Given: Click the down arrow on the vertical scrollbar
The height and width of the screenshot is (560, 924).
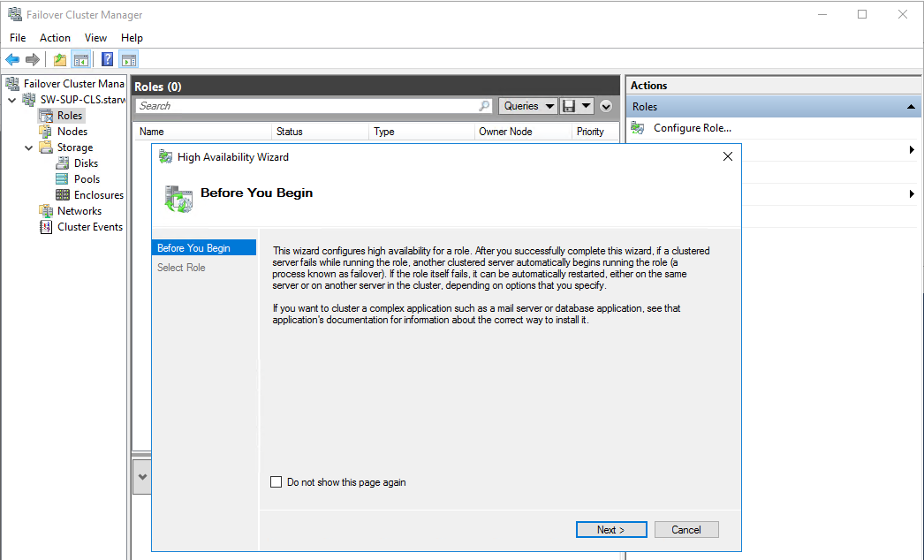Looking at the screenshot, I should pos(142,476).
